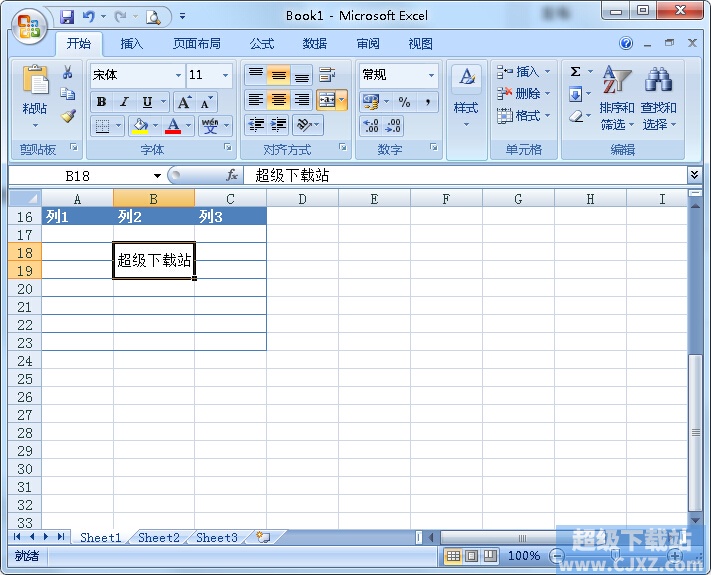Image resolution: width=711 pixels, height=575 pixels.
Task: Click the zoom out minus button
Action: click(556, 555)
